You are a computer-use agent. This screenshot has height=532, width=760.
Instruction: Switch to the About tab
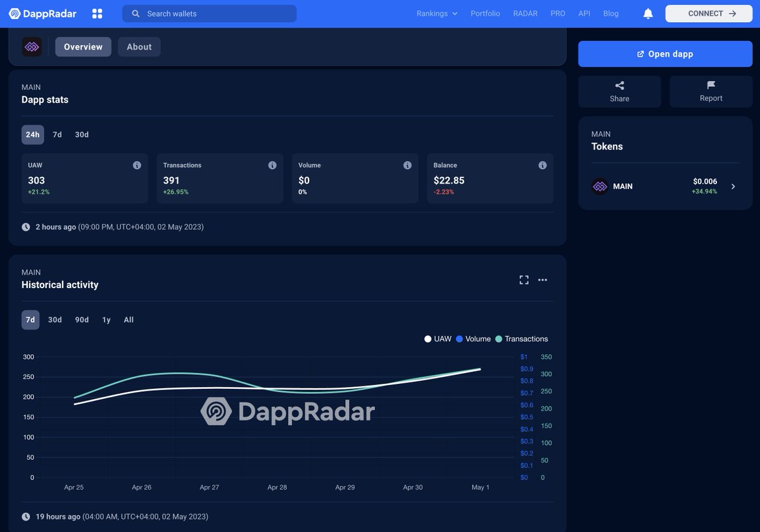click(x=139, y=47)
